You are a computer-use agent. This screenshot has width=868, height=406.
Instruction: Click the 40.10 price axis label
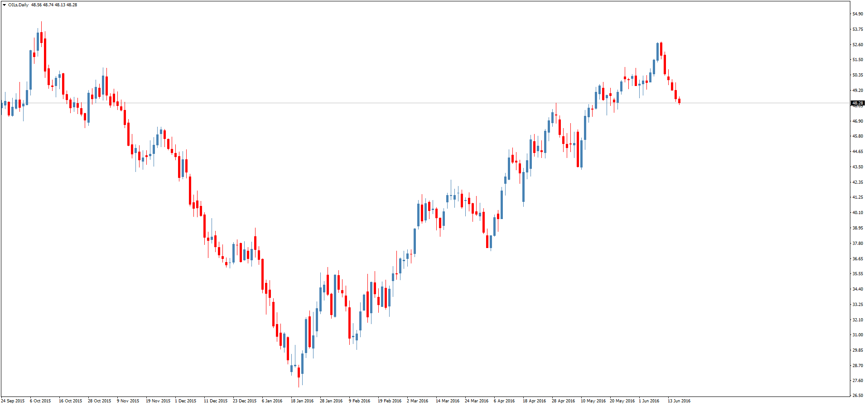(x=858, y=213)
